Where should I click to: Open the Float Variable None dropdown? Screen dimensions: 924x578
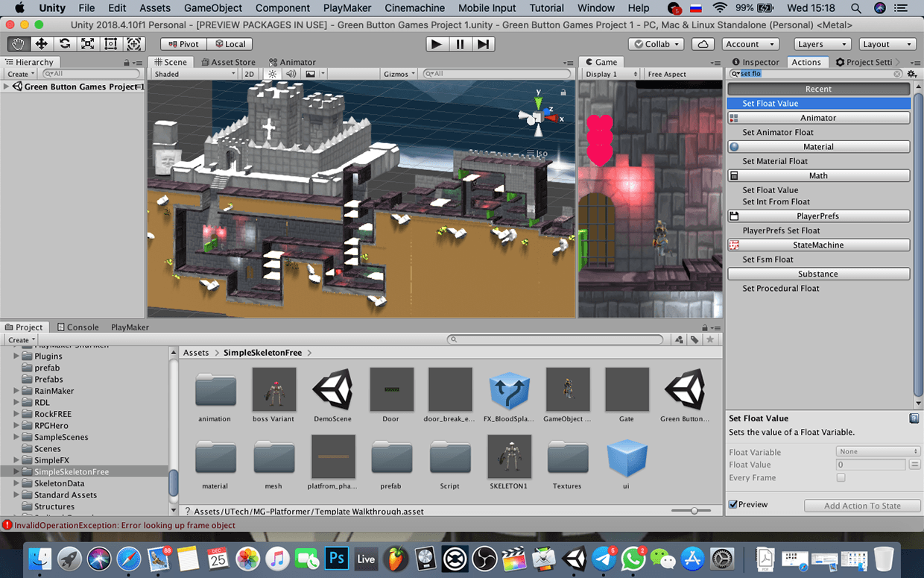(x=879, y=451)
